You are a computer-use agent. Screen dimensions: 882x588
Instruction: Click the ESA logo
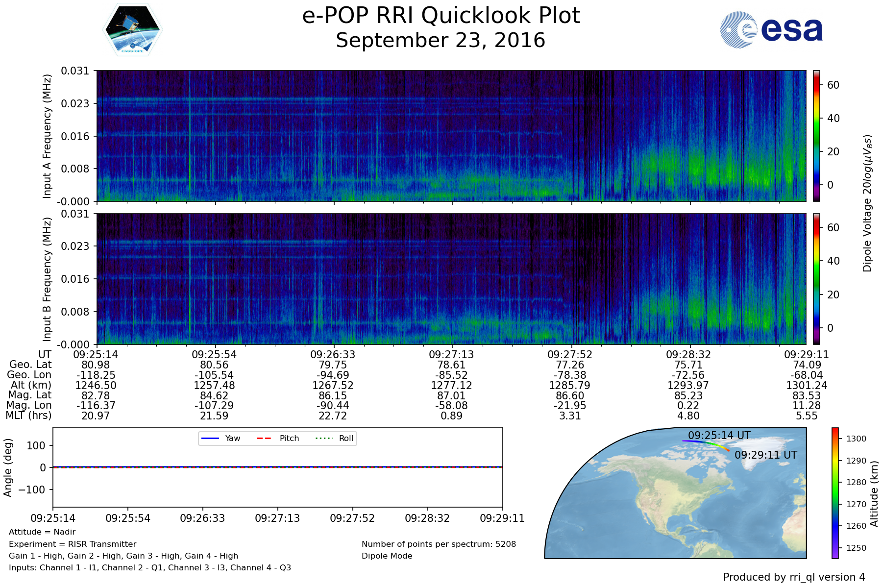coord(771,30)
